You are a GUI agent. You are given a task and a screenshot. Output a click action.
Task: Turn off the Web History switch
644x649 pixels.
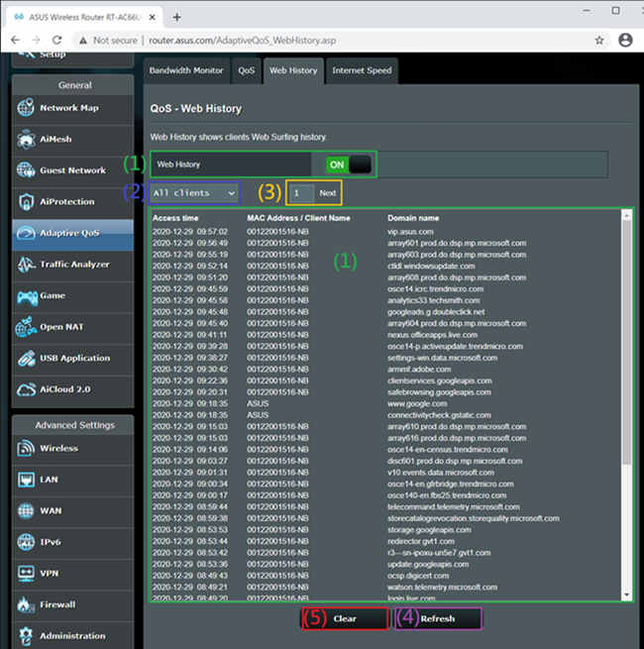[x=348, y=164]
